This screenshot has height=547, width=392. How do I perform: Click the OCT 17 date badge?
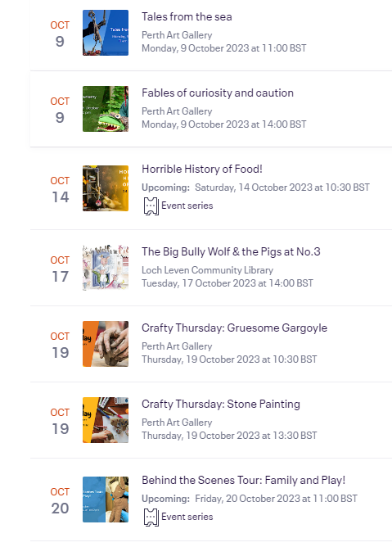(60, 269)
